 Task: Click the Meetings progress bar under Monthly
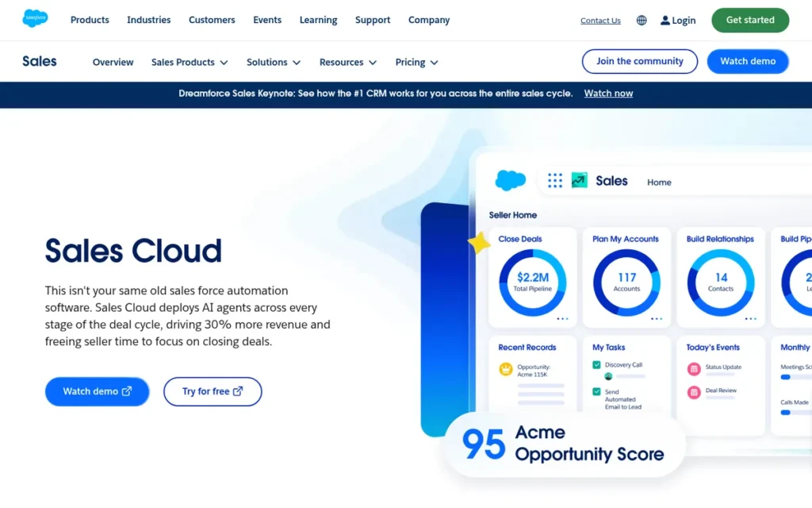pyautogui.click(x=796, y=377)
